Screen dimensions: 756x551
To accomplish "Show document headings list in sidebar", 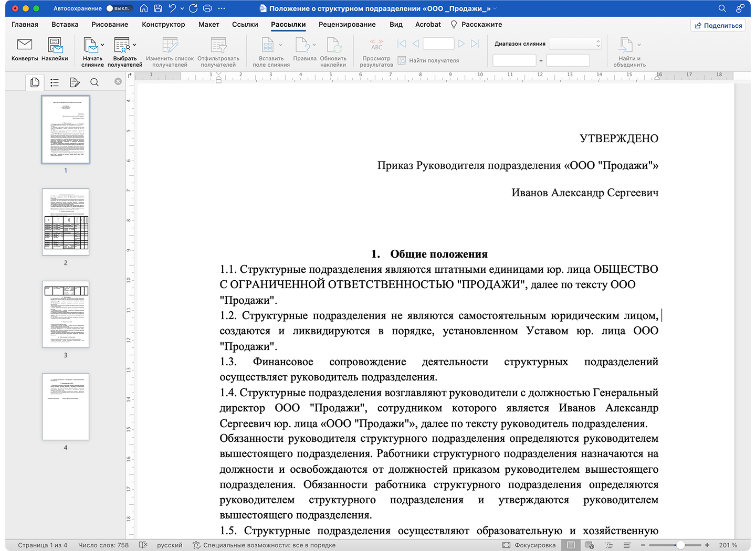I will pyautogui.click(x=55, y=82).
